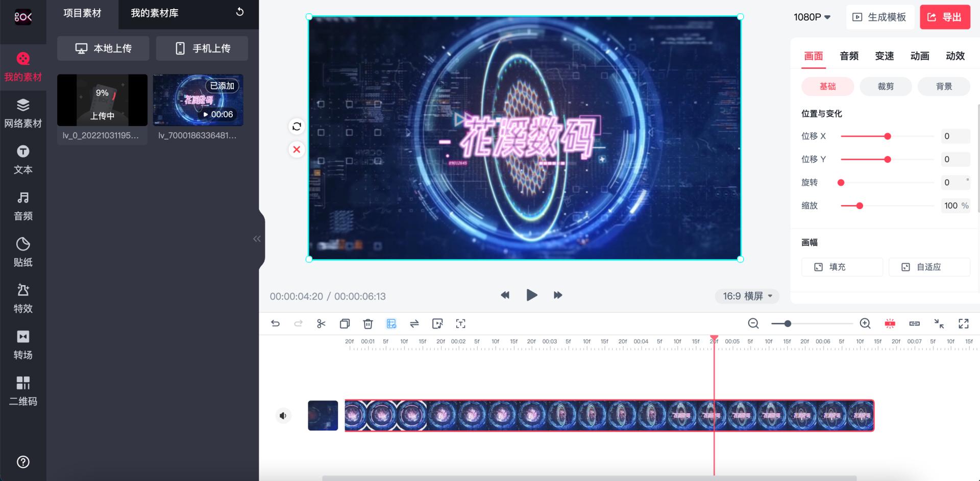Open the 文本 (Text) panel
Screen dimensions: 980x481
click(x=22, y=160)
